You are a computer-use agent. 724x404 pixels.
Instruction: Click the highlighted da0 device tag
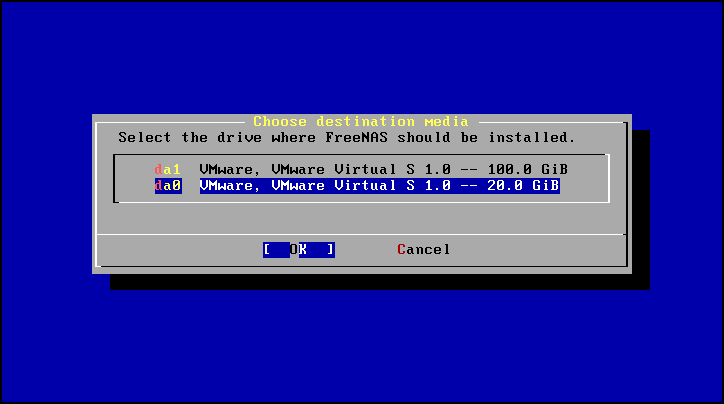(168, 186)
